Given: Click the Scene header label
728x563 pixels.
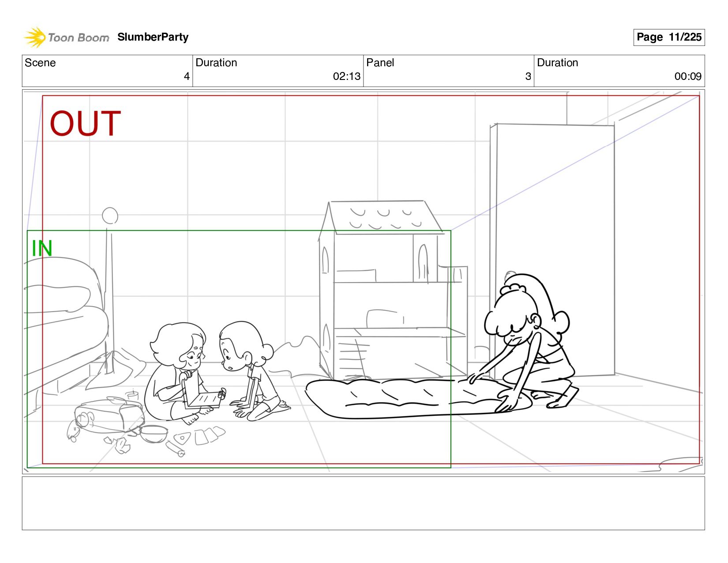Looking at the screenshot, I should (40, 63).
